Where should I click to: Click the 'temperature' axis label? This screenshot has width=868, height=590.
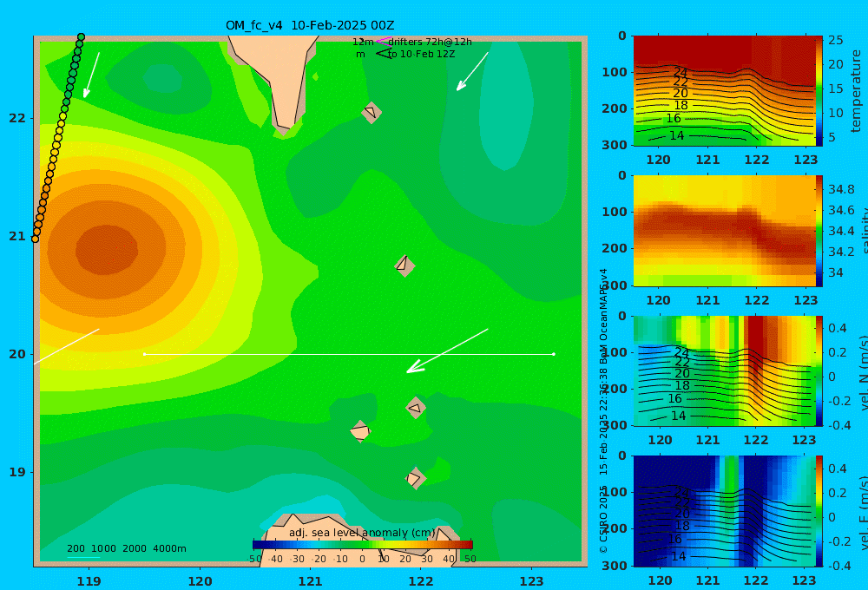[856, 91]
